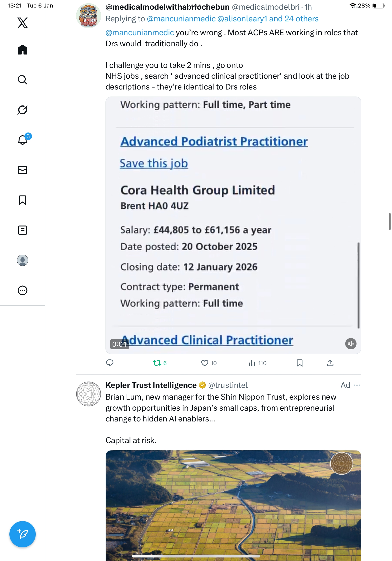The width and height of the screenshot is (392, 561).
Task: Tap the compose new post button
Action: 23,534
